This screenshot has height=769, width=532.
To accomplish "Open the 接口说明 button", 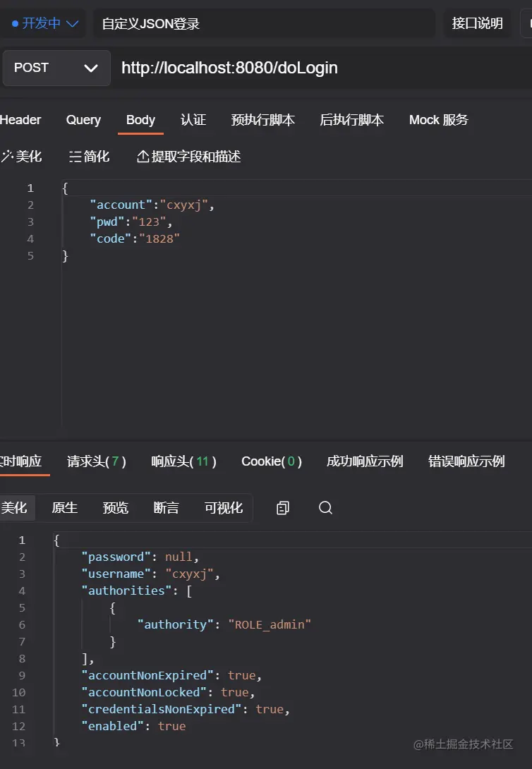I will pos(477,23).
